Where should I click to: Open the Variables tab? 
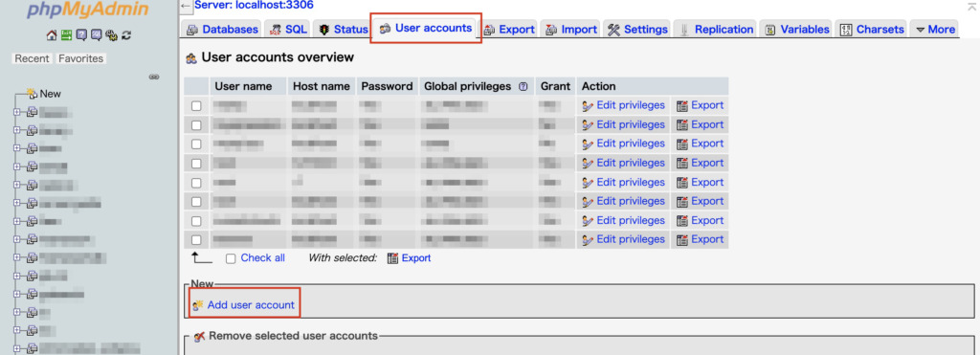pos(797,30)
